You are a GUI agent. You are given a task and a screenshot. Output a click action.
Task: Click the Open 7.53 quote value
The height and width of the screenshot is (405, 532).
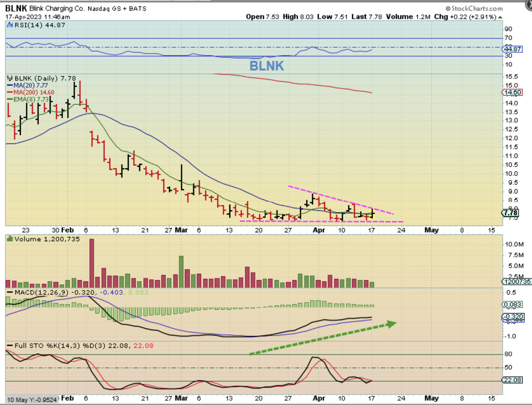coord(262,17)
